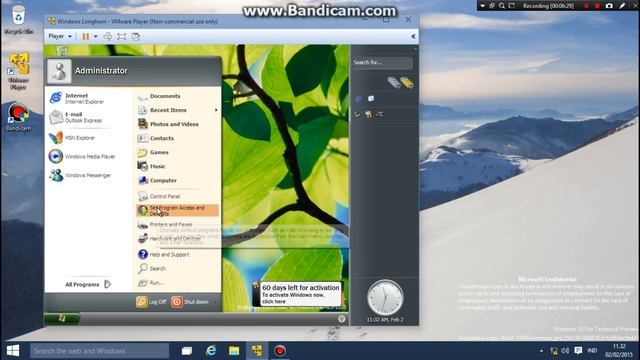Open the network tray icon
640x360 pixels.
554,351
